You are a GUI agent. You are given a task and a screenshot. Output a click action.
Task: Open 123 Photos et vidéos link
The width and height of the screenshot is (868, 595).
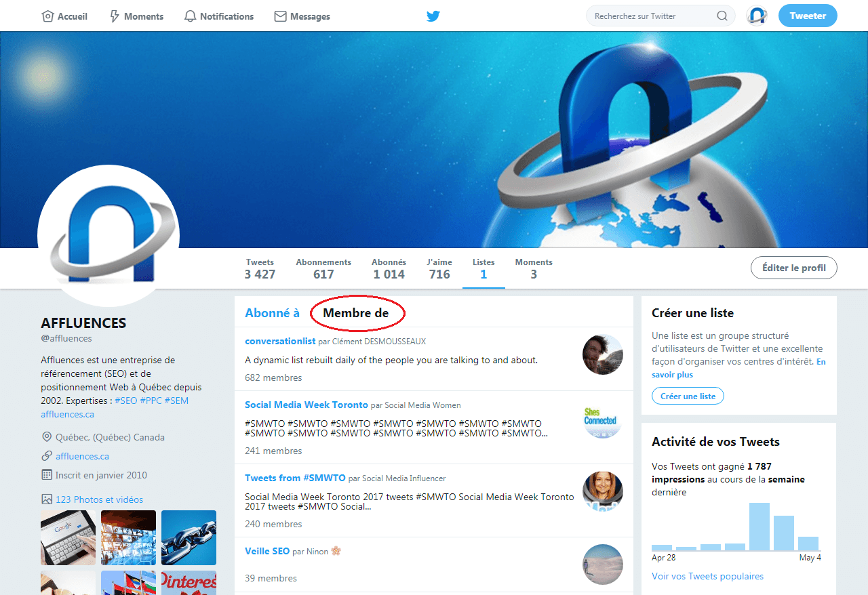99,499
